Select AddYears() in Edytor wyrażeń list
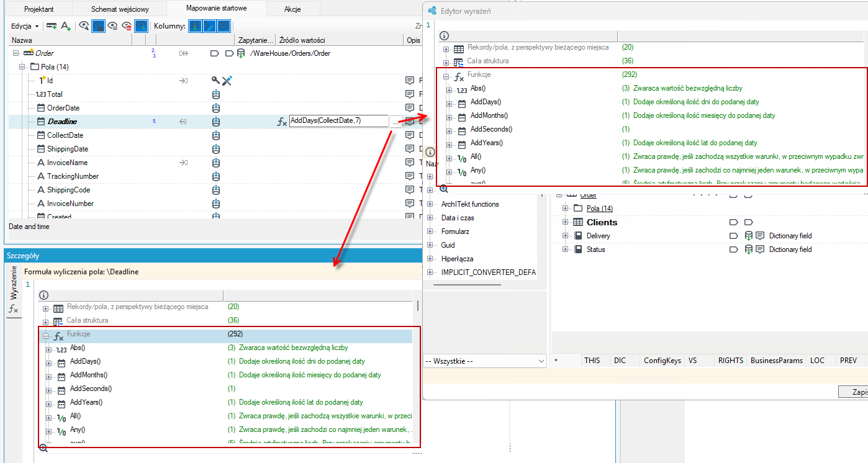868x463 pixels. pos(487,143)
